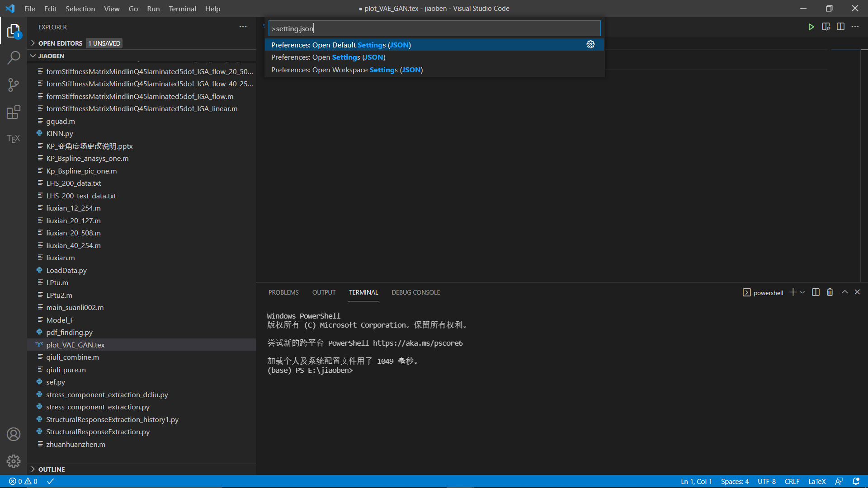Split the terminal panel
Viewport: 868px width, 488px height.
click(816, 292)
